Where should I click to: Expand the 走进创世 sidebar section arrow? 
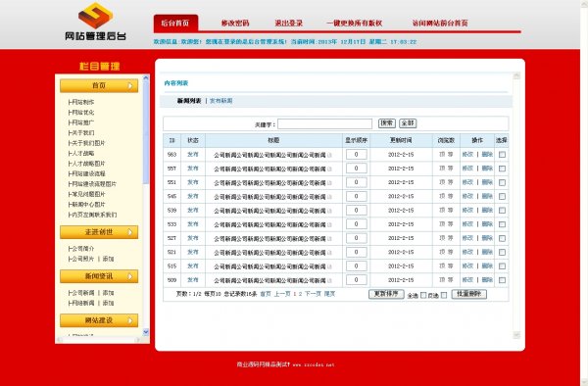tap(129, 232)
